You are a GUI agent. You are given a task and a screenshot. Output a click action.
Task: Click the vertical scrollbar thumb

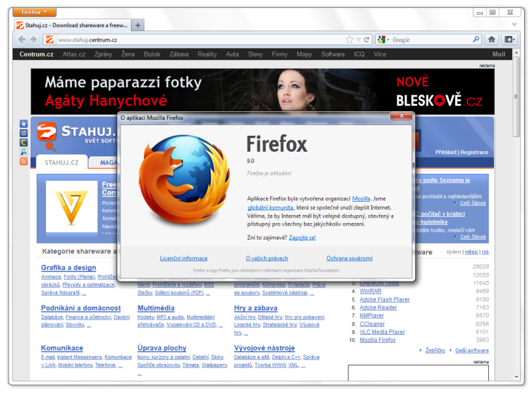point(517,97)
